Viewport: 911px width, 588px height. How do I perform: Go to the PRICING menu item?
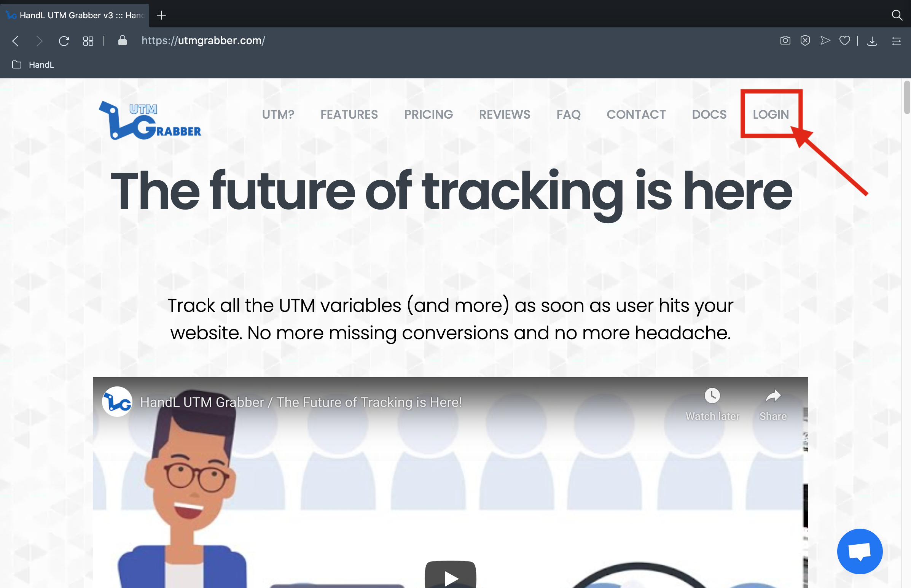(x=428, y=114)
